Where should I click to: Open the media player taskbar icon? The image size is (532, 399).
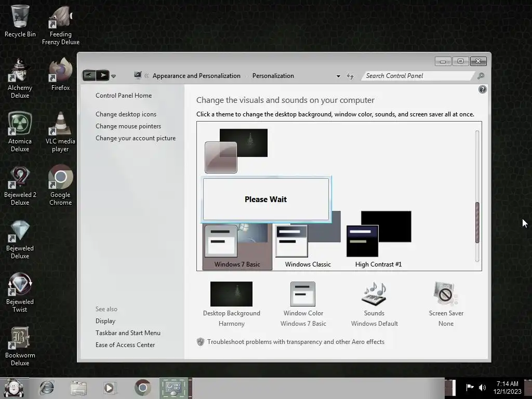click(109, 388)
